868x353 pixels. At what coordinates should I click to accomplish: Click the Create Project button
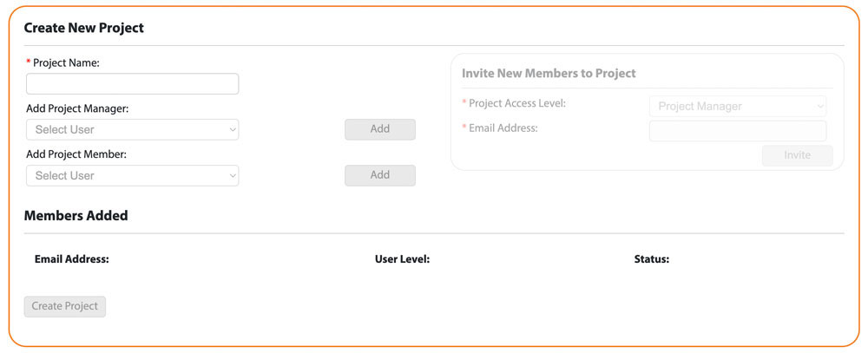tap(65, 306)
